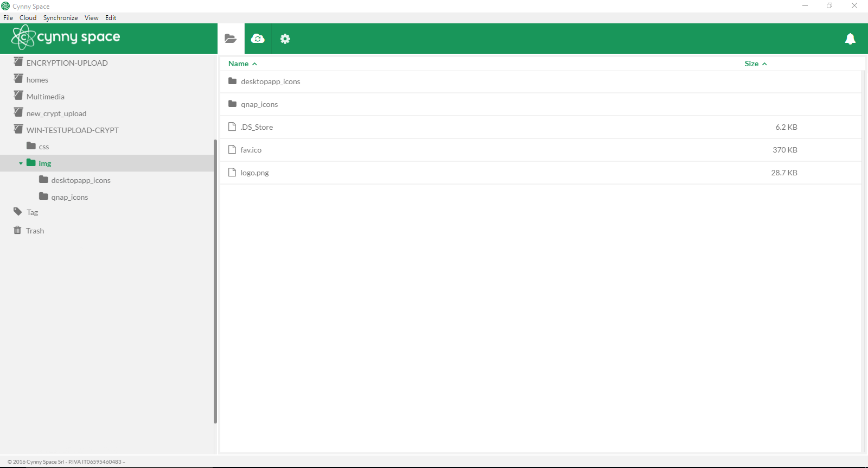Click the sidebar vertical scrollbar

[215, 281]
